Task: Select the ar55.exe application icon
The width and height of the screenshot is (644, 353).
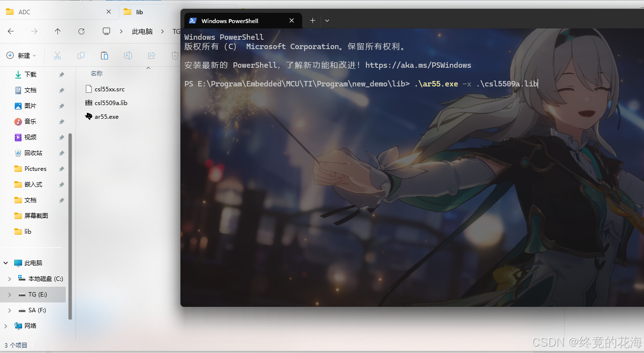Action: 89,116
